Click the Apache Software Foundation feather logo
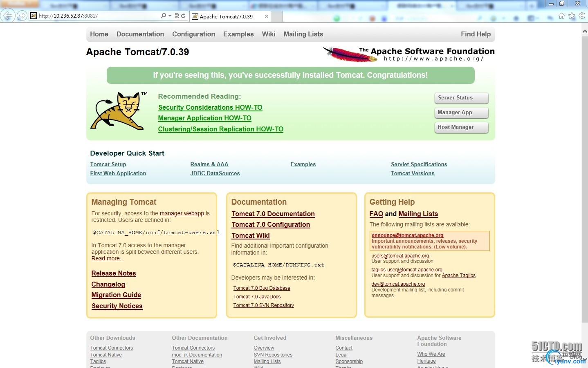 tap(409, 54)
